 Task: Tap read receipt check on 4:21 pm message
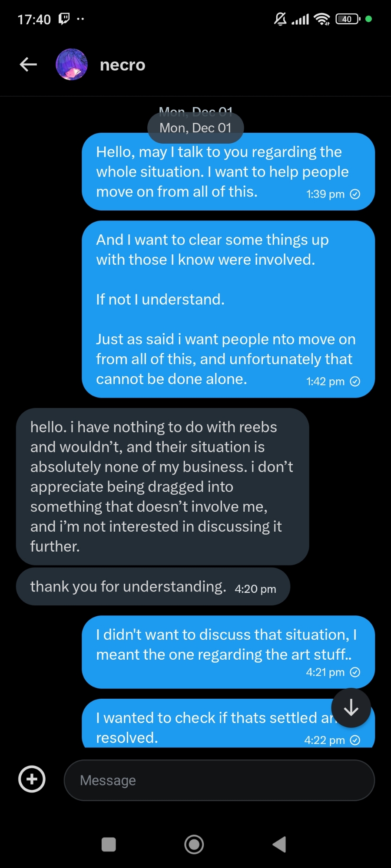[x=355, y=672]
